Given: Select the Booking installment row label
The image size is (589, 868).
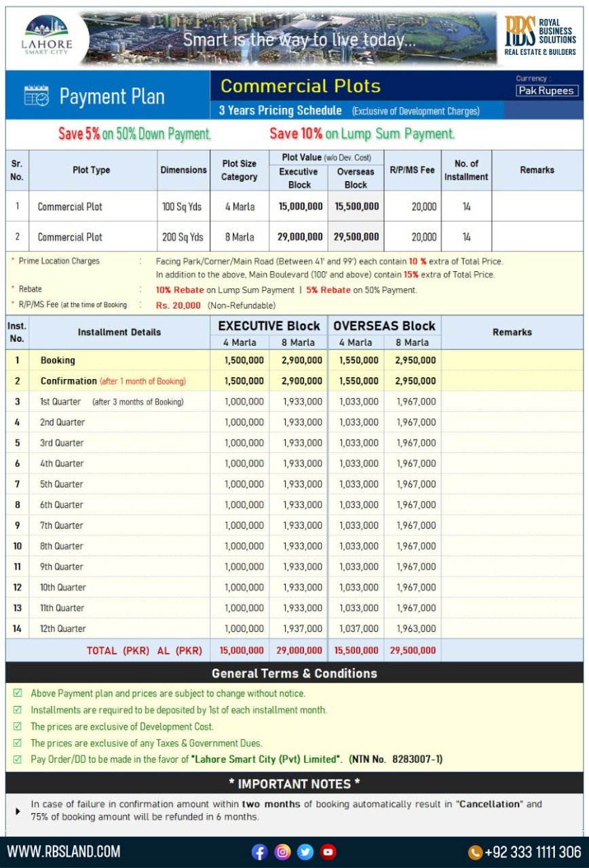Looking at the screenshot, I should (x=58, y=361).
